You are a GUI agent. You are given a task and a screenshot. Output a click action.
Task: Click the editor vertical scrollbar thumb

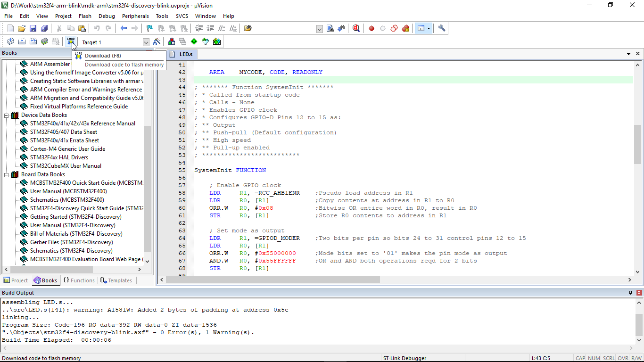pyautogui.click(x=638, y=144)
